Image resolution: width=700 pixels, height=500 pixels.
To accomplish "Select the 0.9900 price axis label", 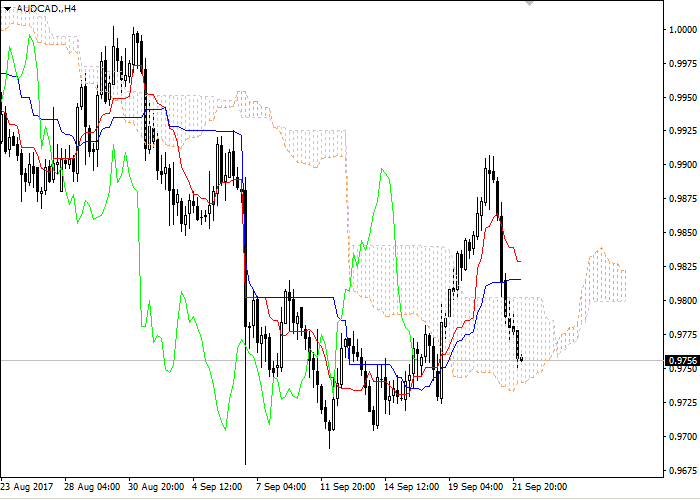I will [683, 165].
